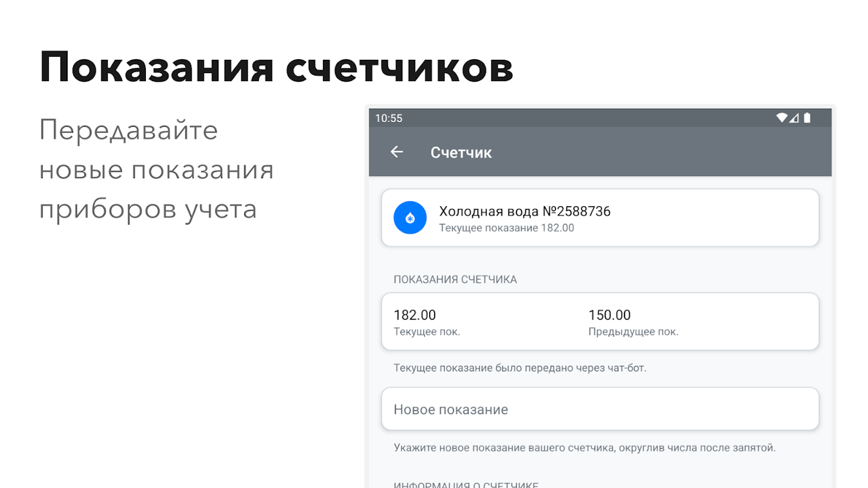Screen dimensions: 868x488
Task: Focus the "Новое показание" input field
Action: click(599, 409)
